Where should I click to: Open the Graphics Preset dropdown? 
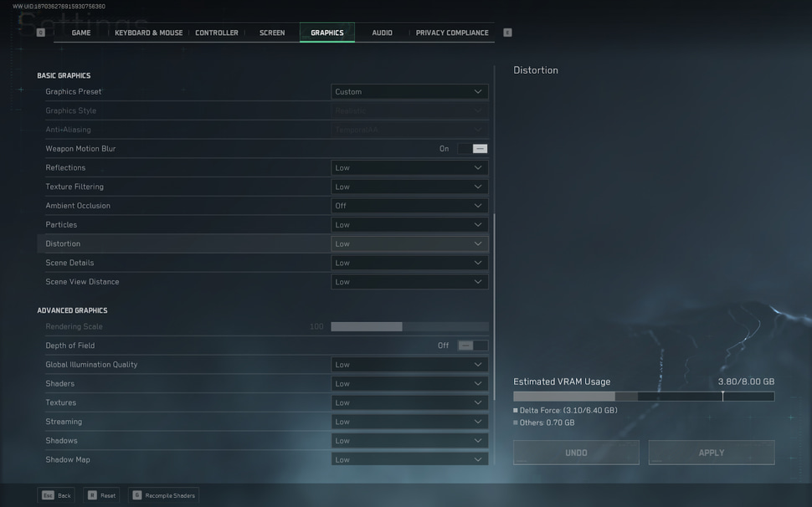coord(409,92)
